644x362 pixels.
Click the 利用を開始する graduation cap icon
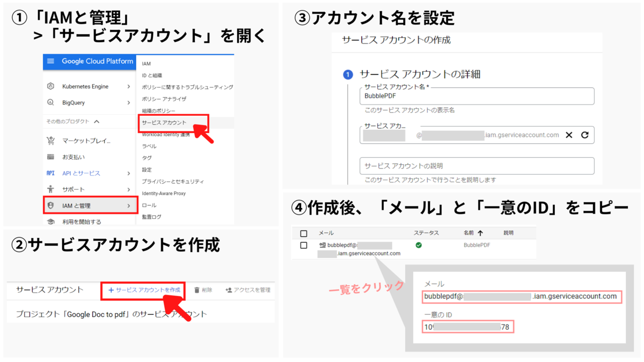tap(51, 221)
